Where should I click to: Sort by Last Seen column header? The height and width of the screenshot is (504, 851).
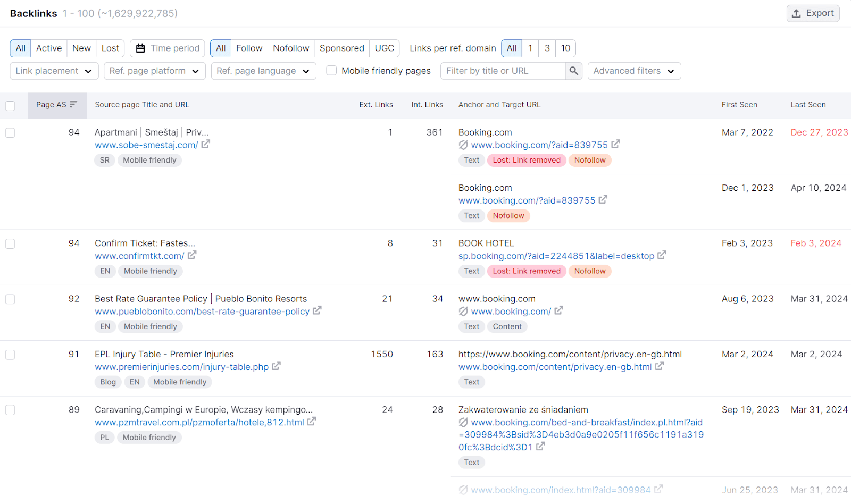pos(808,105)
